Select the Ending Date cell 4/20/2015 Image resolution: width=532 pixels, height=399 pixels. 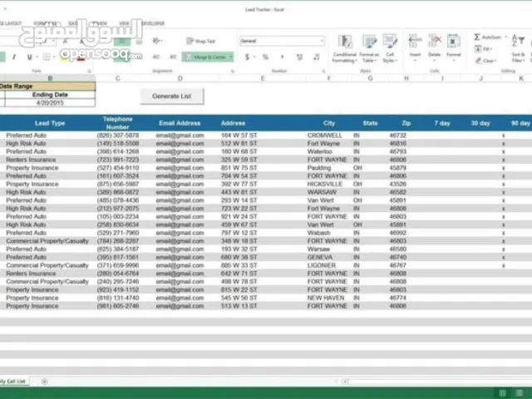(x=48, y=104)
